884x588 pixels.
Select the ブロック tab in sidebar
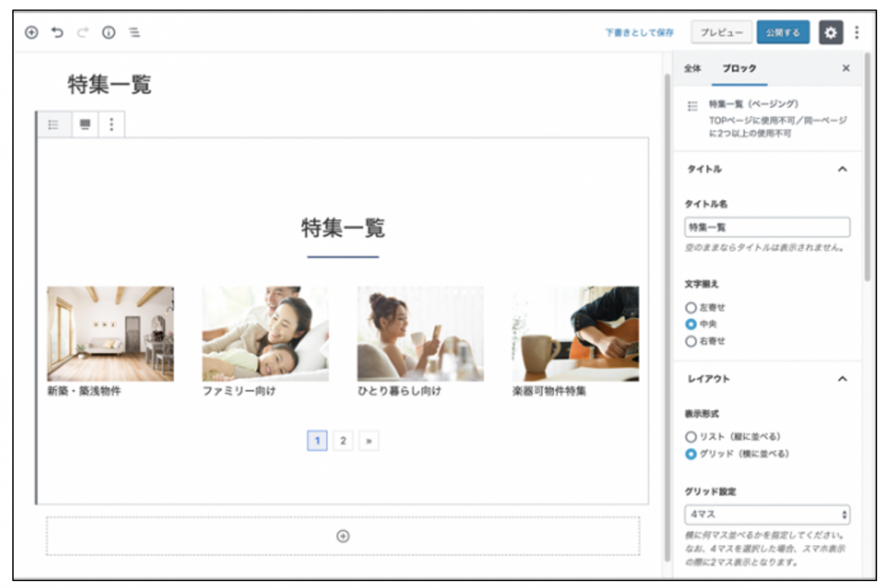coord(739,68)
